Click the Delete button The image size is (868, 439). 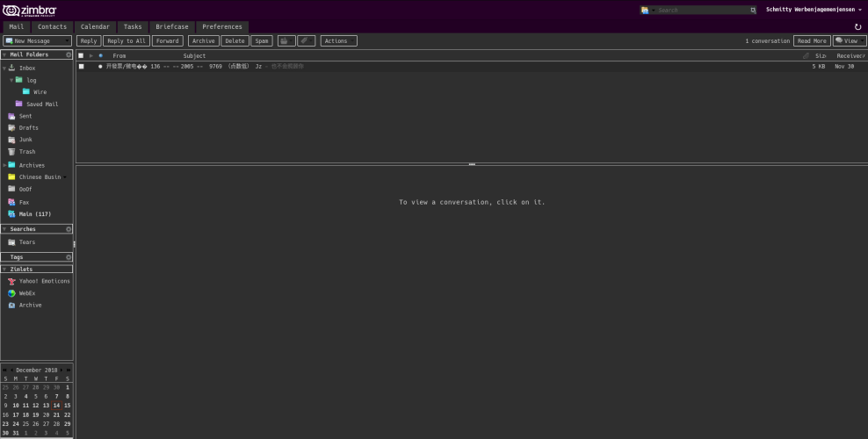point(235,41)
